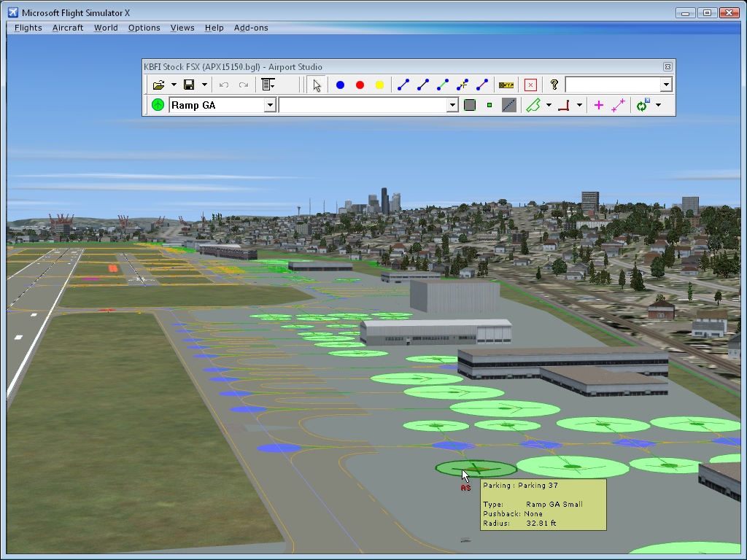The width and height of the screenshot is (747, 560).
Task: Select the green polygon shape tool
Action: click(533, 105)
